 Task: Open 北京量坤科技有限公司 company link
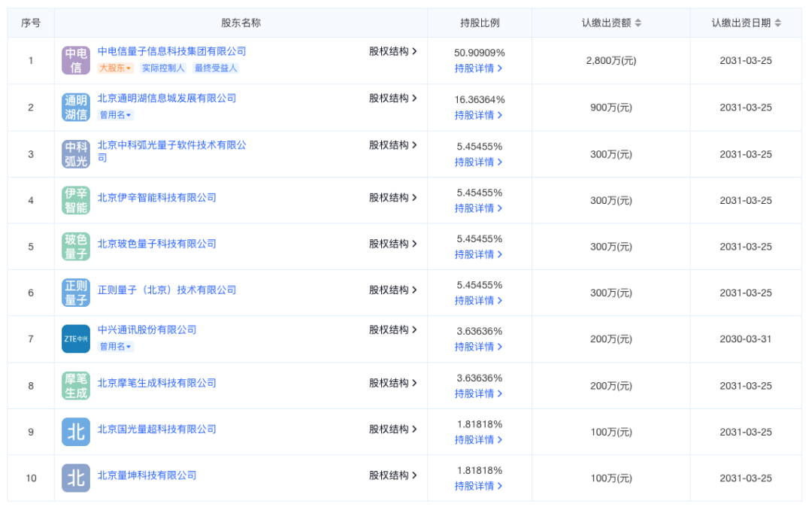(147, 475)
